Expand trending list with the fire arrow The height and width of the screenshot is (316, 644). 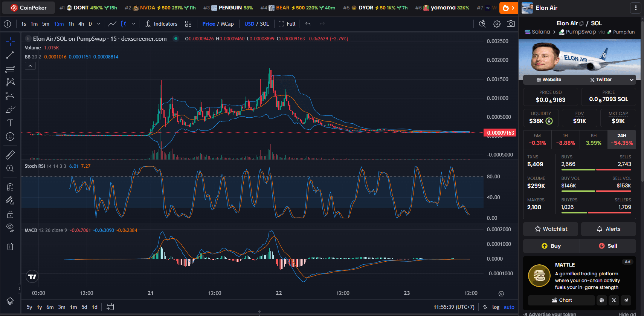point(509,8)
